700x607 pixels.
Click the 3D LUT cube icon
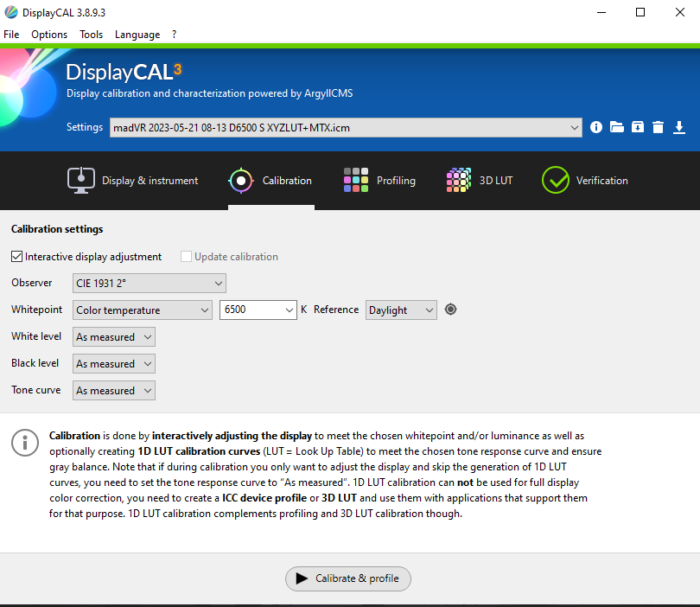point(459,180)
